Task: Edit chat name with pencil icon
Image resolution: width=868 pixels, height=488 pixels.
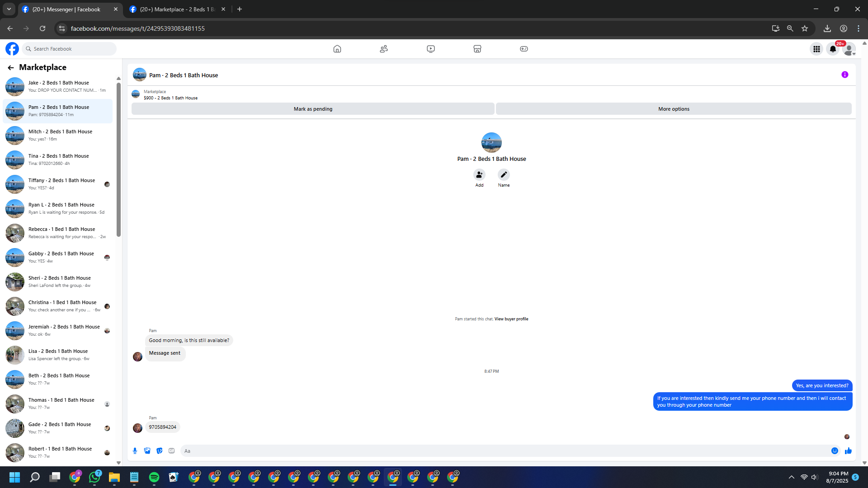Action: 504,175
